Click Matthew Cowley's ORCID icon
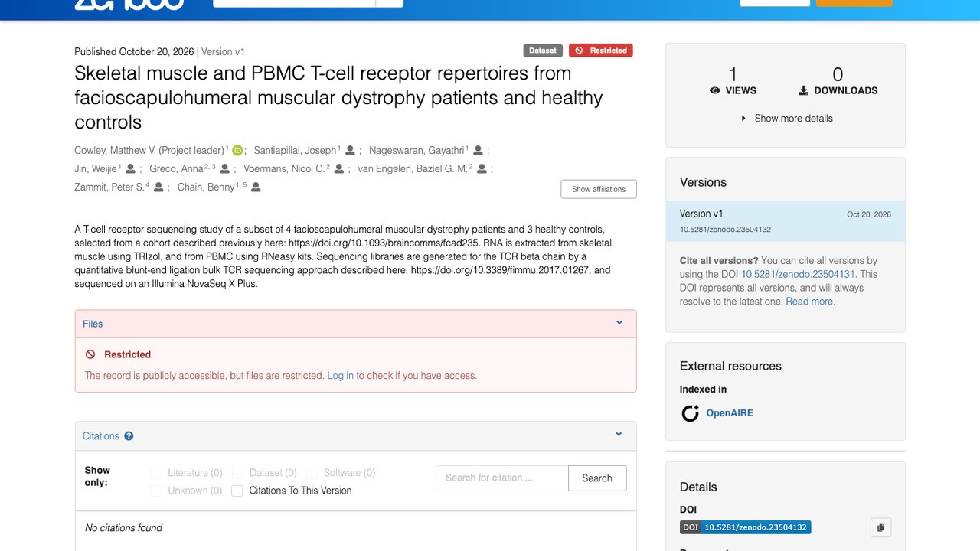 click(x=237, y=151)
